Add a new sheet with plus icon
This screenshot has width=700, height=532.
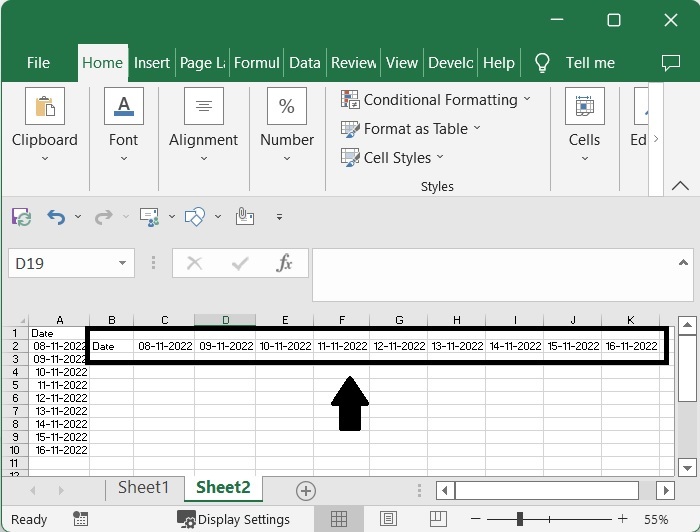pos(306,491)
